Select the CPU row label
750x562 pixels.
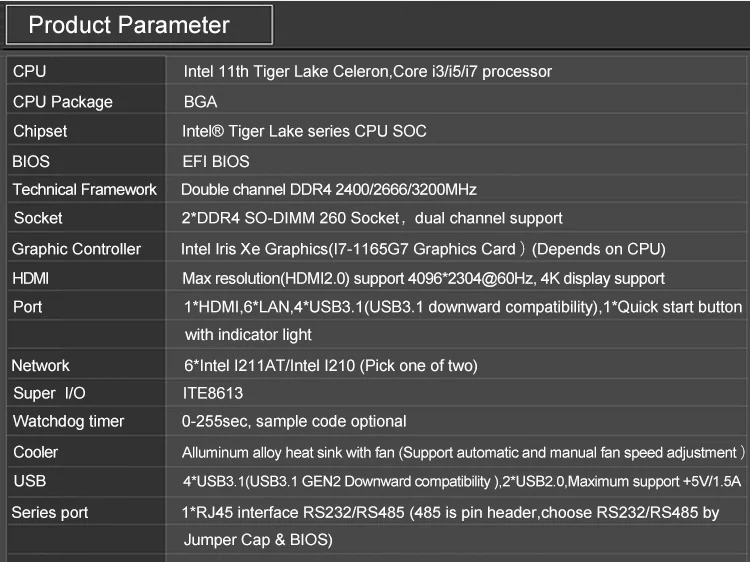[30, 72]
